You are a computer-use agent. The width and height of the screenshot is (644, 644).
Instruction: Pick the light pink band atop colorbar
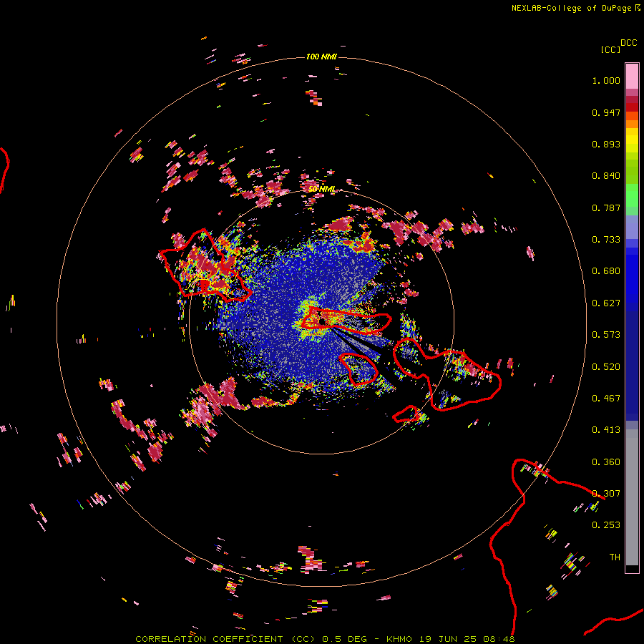[x=632, y=76]
